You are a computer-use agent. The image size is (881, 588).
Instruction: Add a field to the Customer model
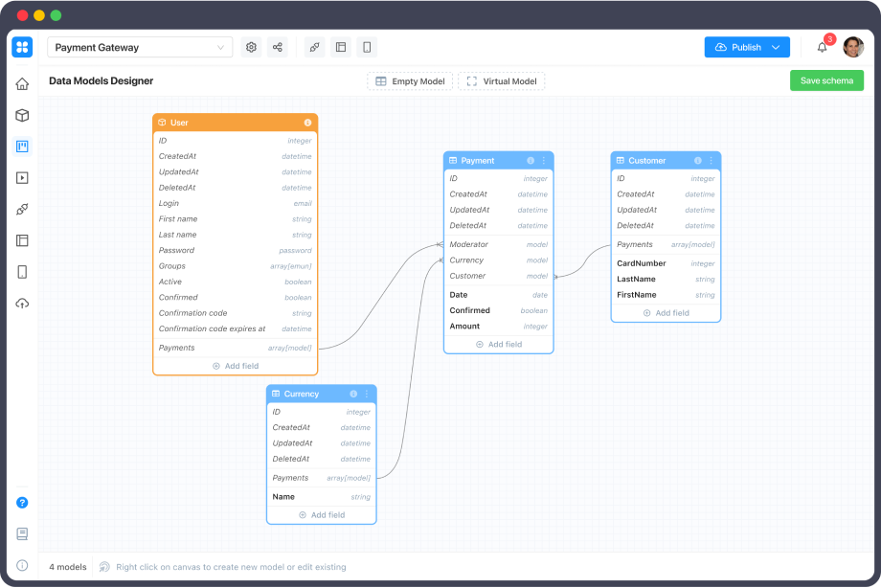pos(666,312)
